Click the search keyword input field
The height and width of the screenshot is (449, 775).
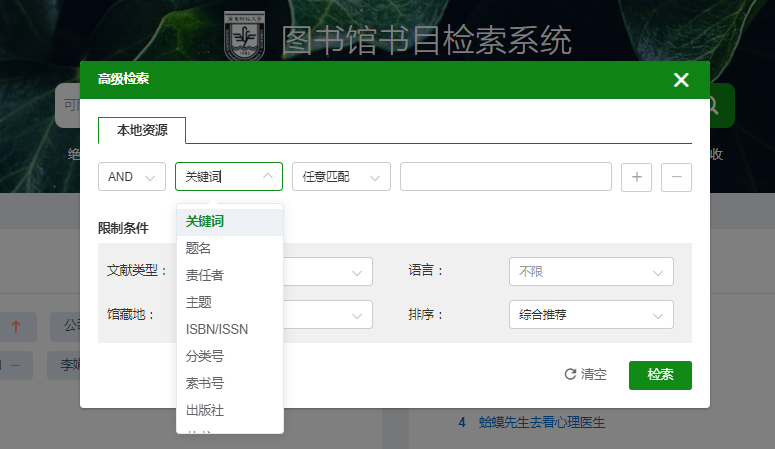[x=505, y=177]
